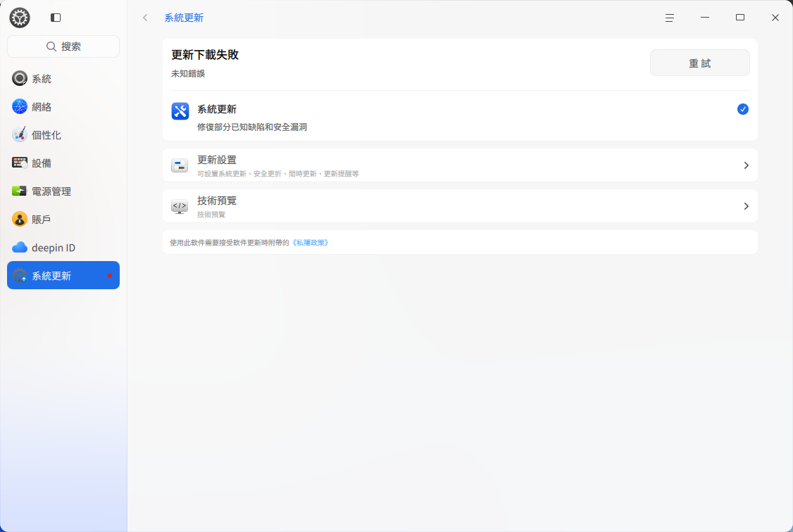Click the blue wrench system update icon
The image size is (793, 532).
point(180,111)
